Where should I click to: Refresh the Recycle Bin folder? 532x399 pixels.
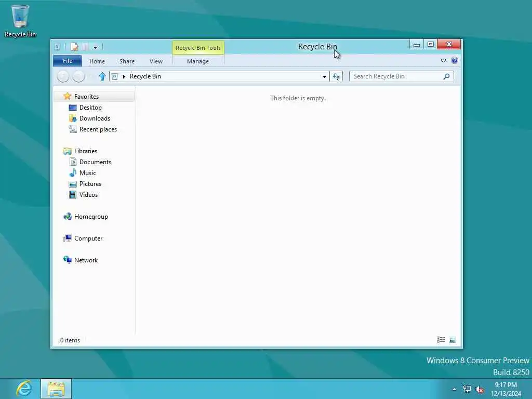(336, 77)
